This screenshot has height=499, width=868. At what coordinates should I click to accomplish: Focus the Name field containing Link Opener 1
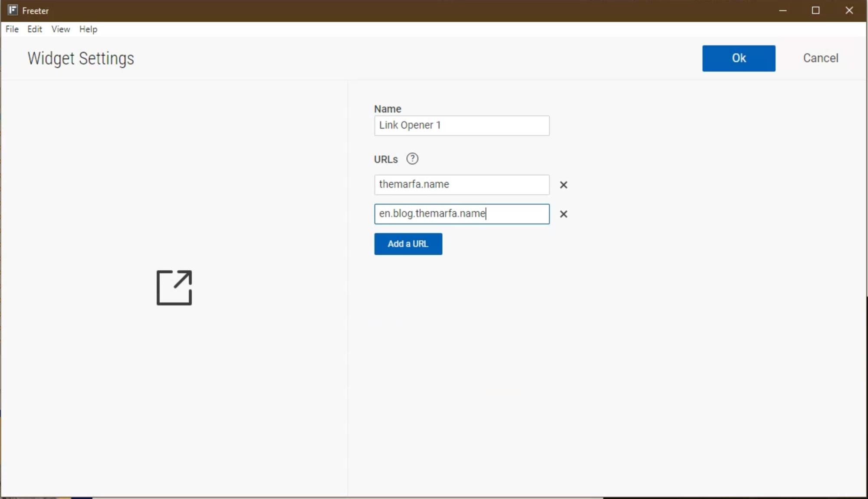pos(461,125)
